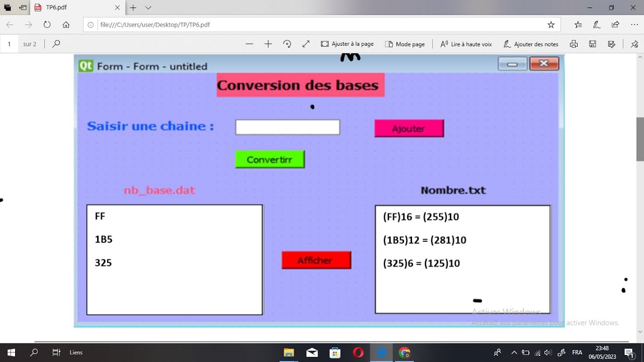The width and height of the screenshot is (644, 362).
Task: Open the Windows Start menu
Action: pyautogui.click(x=11, y=352)
